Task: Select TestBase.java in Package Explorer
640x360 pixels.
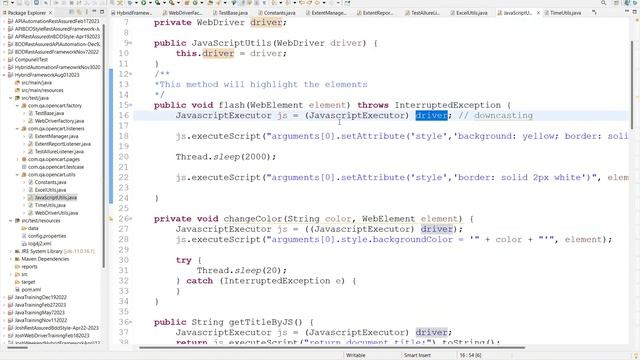Action: (x=49, y=113)
